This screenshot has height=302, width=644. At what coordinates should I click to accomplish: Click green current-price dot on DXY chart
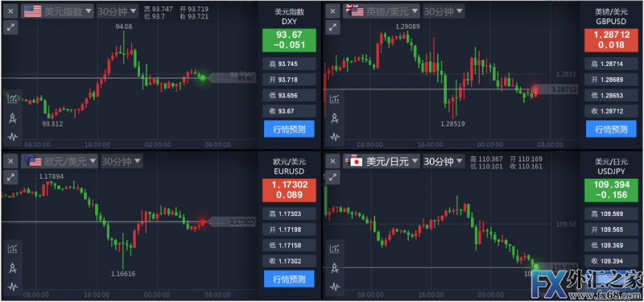(203, 77)
